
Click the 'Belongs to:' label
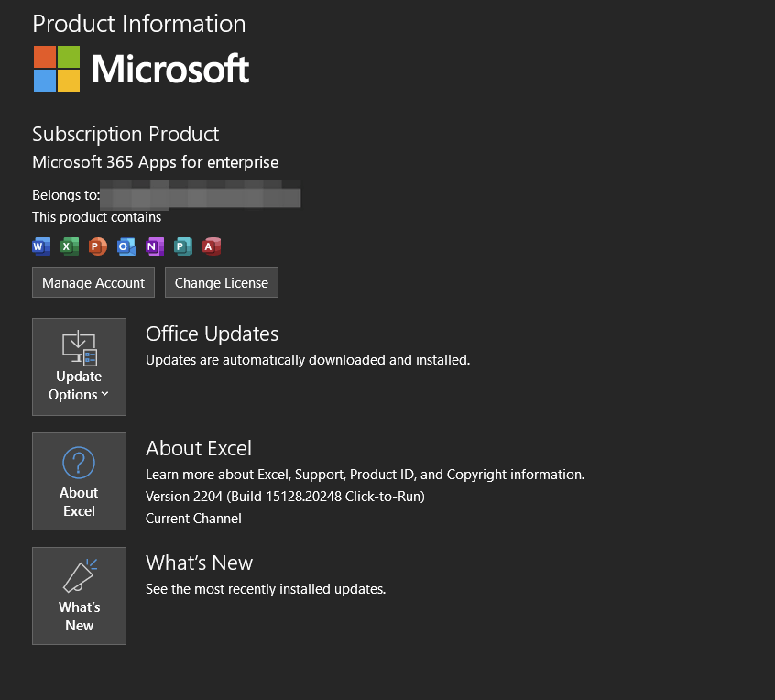pyautogui.click(x=66, y=195)
